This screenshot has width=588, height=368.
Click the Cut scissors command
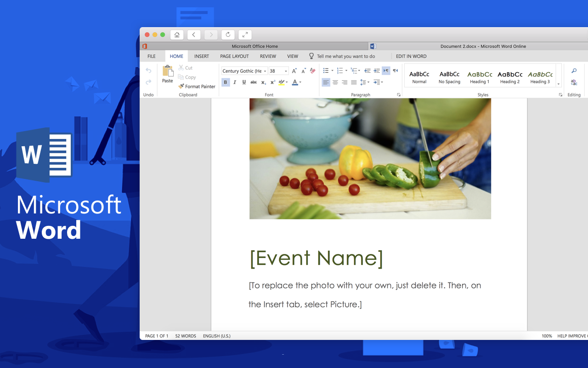(x=186, y=68)
